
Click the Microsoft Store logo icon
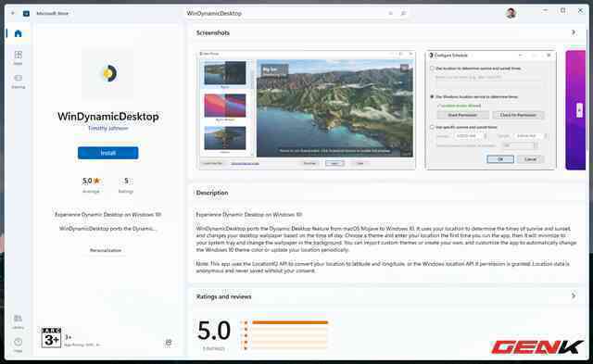[26, 13]
